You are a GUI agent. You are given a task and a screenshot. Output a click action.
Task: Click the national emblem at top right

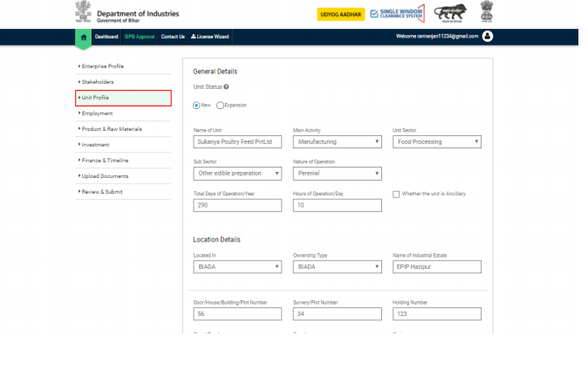point(487,13)
